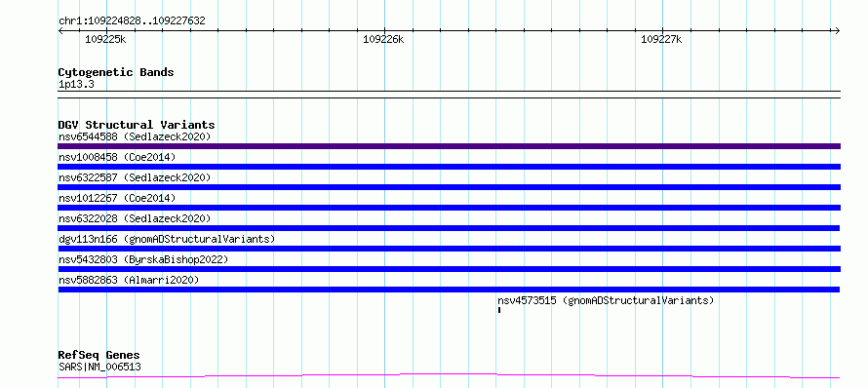Click the nsv6544588 (Sedlazeck2020) variant label

tap(135, 136)
